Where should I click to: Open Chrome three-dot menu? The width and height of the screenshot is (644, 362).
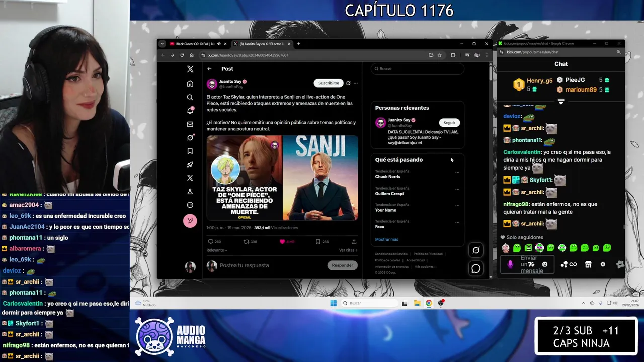(x=487, y=55)
